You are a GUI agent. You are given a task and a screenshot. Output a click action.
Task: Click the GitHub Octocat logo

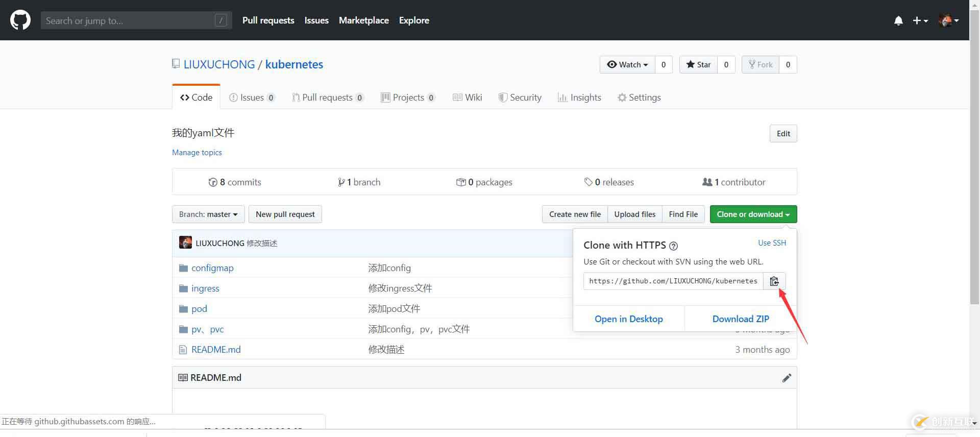point(20,20)
